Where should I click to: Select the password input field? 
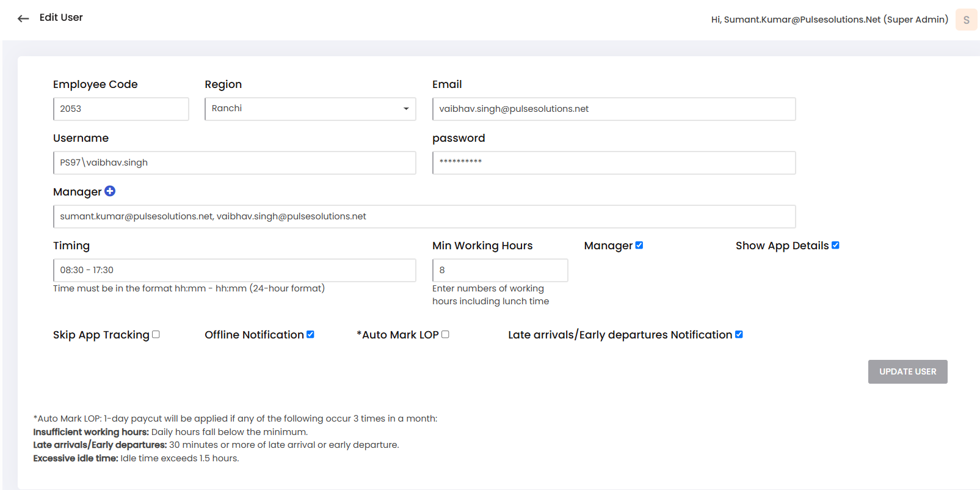click(x=614, y=163)
